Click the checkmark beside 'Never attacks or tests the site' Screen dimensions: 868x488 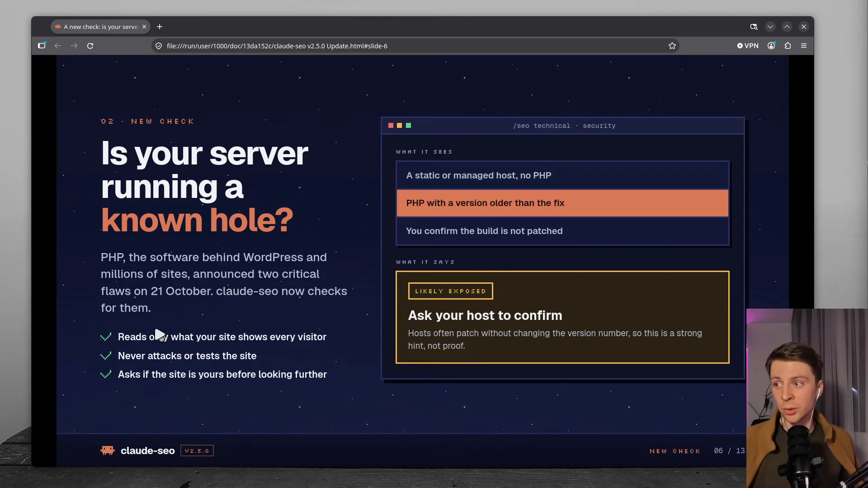click(106, 356)
